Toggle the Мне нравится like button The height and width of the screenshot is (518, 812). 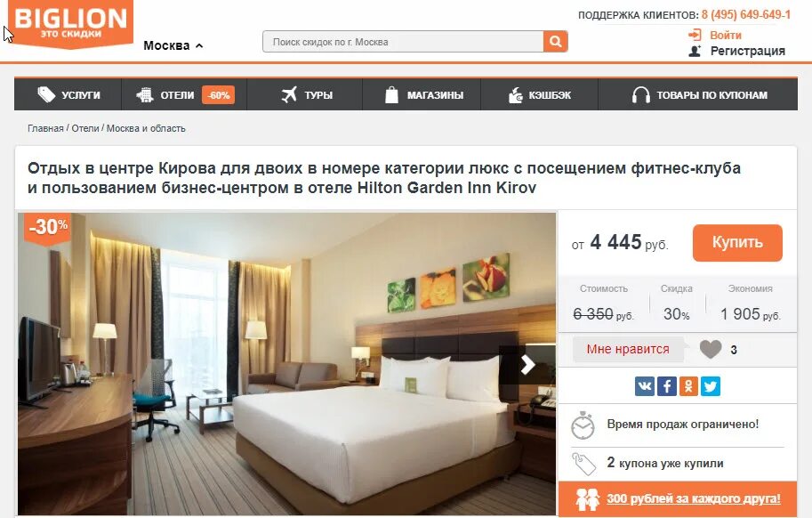(x=628, y=349)
